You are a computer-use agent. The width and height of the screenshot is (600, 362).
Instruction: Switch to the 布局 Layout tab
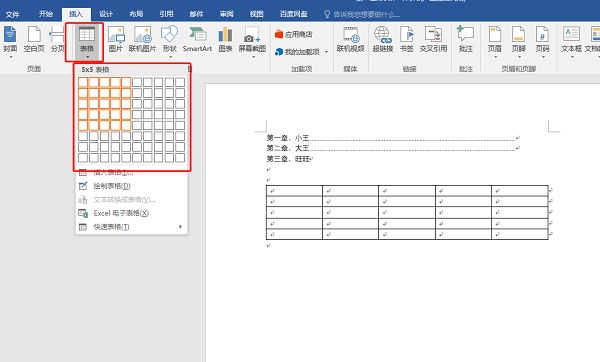136,14
